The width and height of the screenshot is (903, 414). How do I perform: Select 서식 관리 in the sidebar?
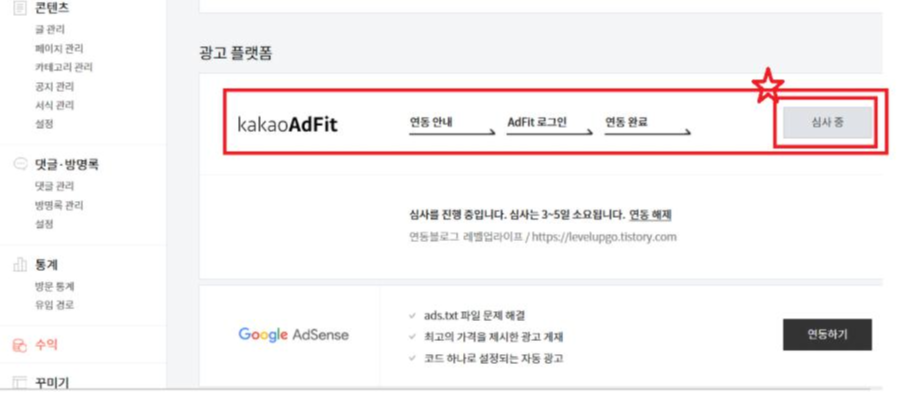(x=54, y=105)
